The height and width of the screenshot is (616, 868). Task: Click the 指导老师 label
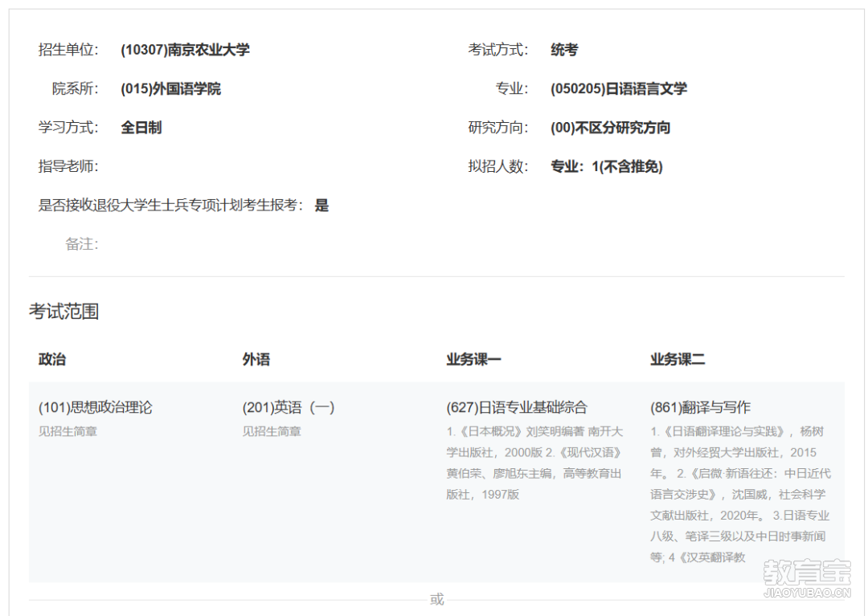(68, 166)
